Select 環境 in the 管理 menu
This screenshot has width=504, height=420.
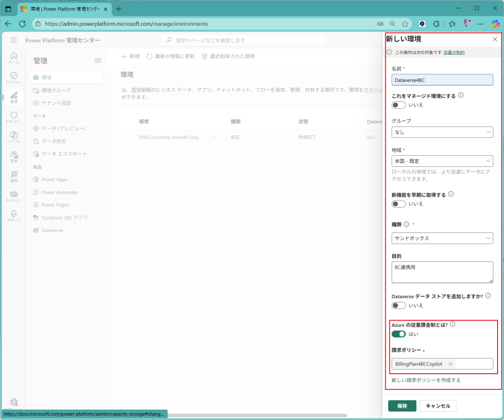tap(66, 77)
